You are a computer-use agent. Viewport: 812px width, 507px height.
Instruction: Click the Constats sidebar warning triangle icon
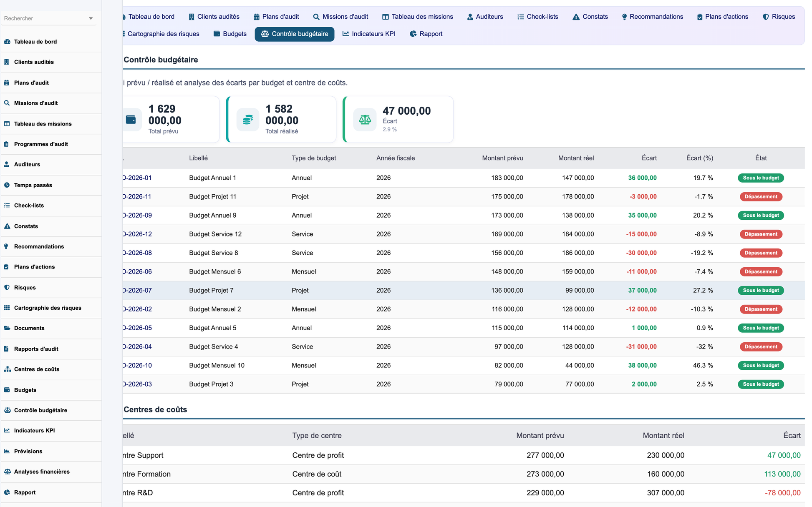[x=7, y=226]
